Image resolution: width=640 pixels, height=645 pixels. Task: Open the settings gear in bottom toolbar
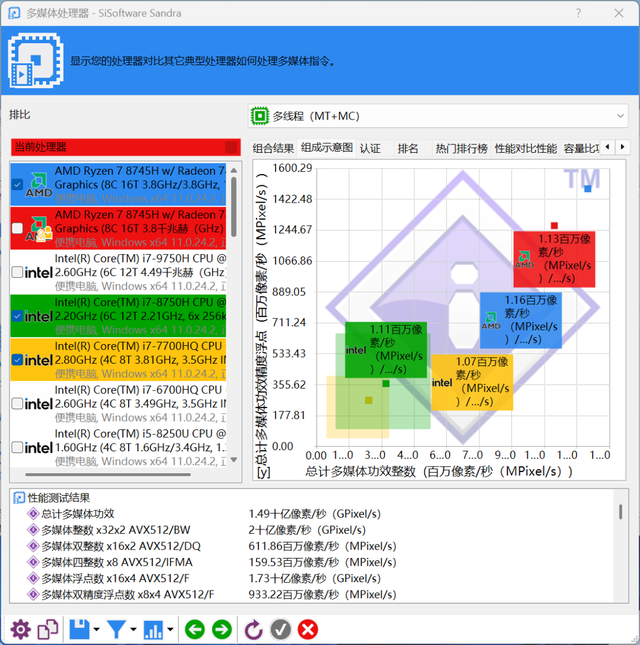20,629
